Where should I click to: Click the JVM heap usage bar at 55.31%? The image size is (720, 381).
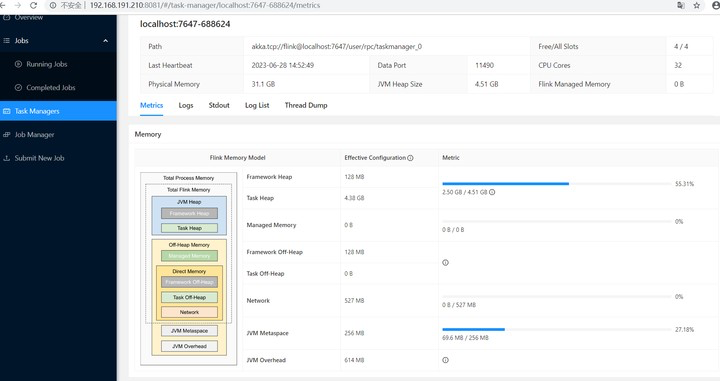[x=557, y=184]
